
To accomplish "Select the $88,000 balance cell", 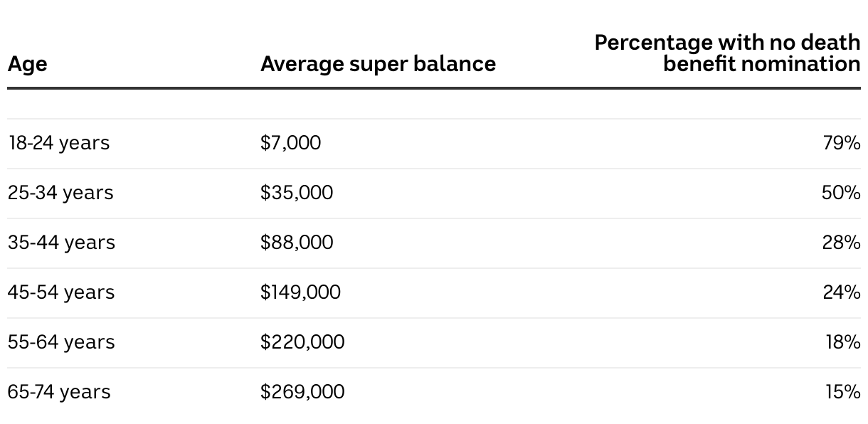I will pyautogui.click(x=296, y=243).
